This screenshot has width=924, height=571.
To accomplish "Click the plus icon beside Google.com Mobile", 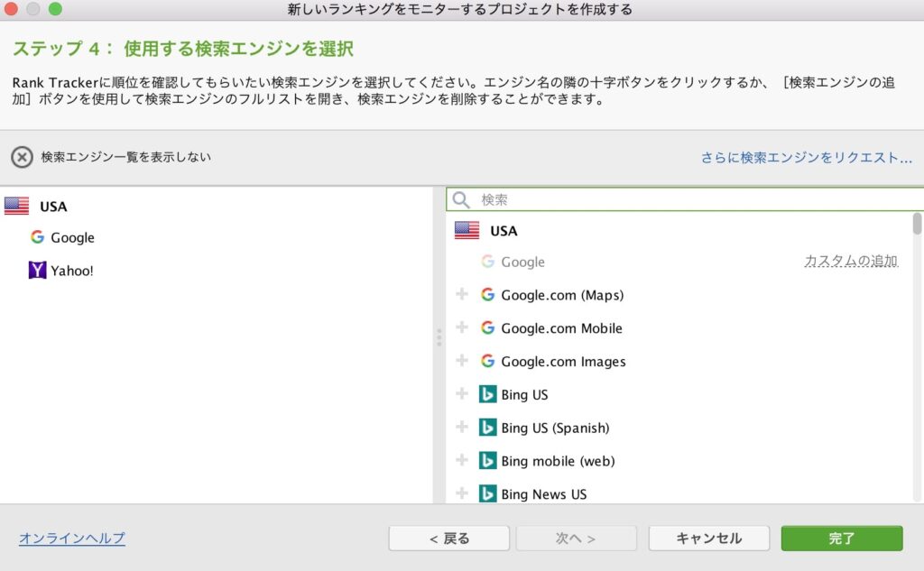I will coord(462,327).
